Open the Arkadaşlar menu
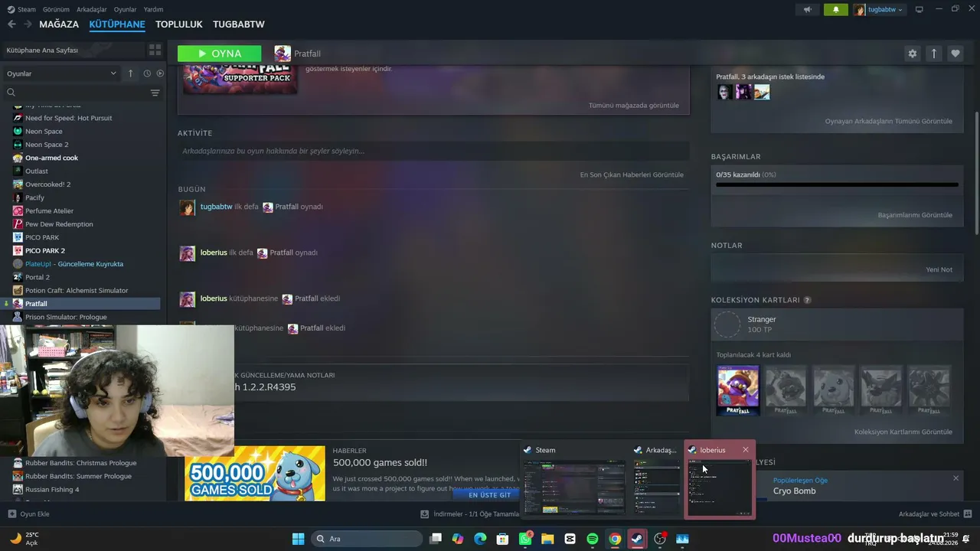The width and height of the screenshot is (980, 551). tap(92, 9)
